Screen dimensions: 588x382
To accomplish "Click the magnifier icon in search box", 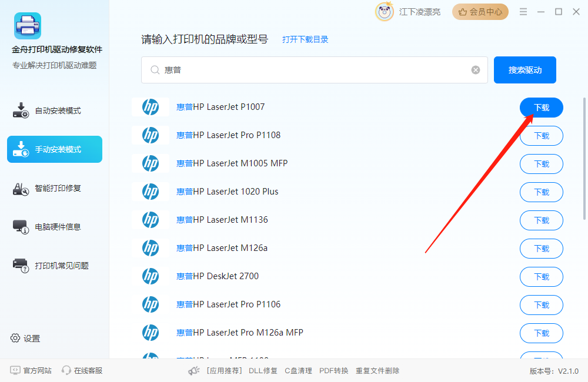I will [155, 70].
